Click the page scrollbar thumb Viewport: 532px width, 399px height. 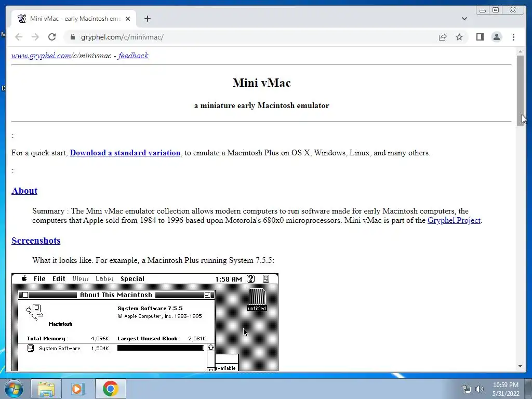520,90
